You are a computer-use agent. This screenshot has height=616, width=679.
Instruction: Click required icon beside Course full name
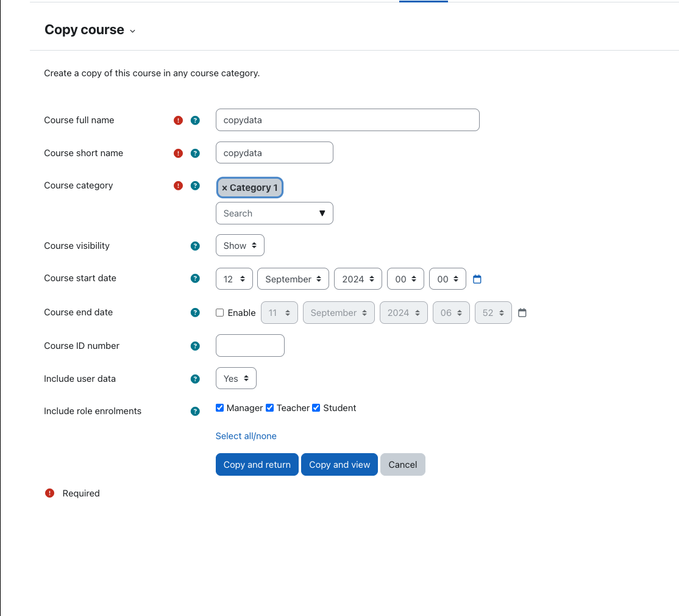[x=178, y=120]
